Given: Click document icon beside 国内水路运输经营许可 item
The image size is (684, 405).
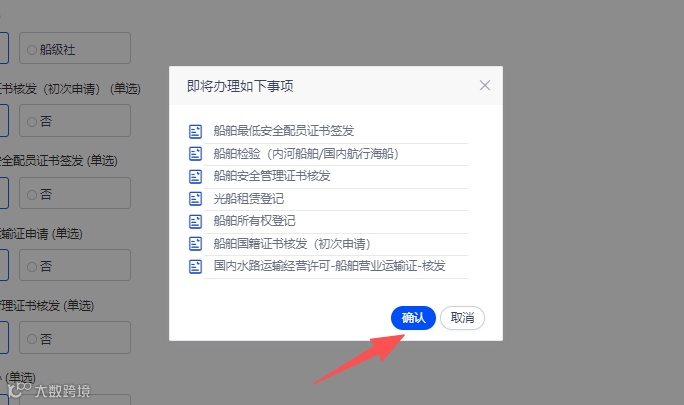Looking at the screenshot, I should tap(195, 266).
